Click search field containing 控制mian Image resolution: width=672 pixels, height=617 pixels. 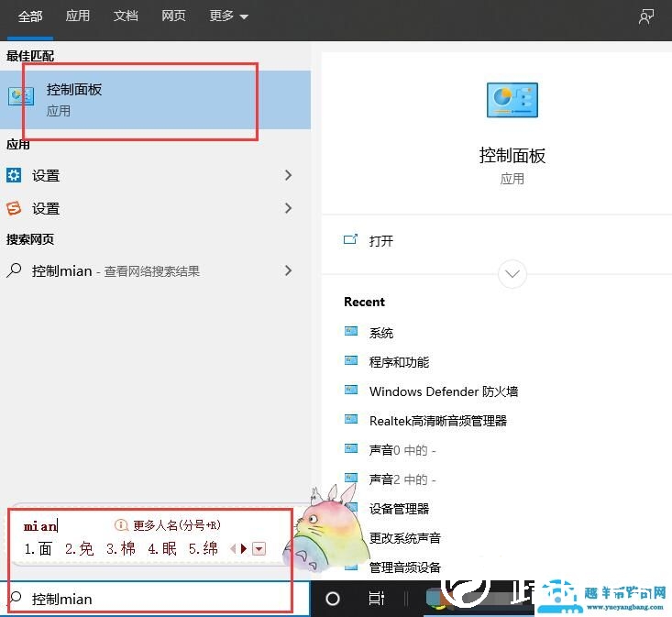[x=154, y=599]
